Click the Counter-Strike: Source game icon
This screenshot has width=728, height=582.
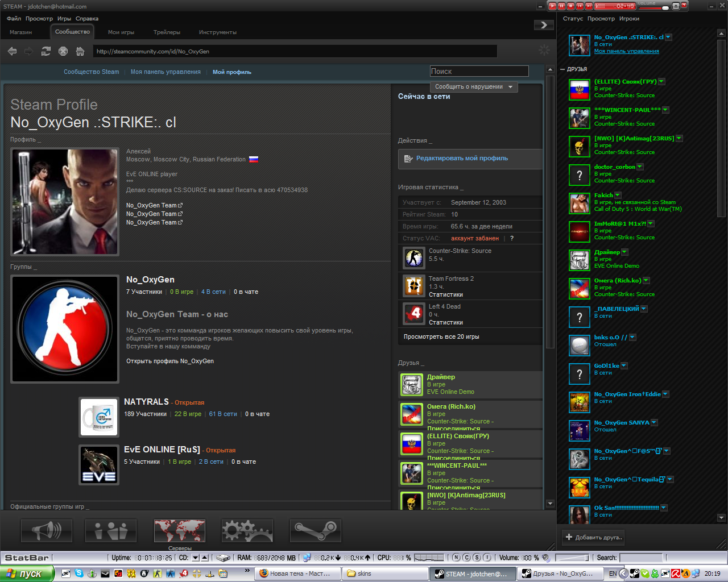[413, 257]
